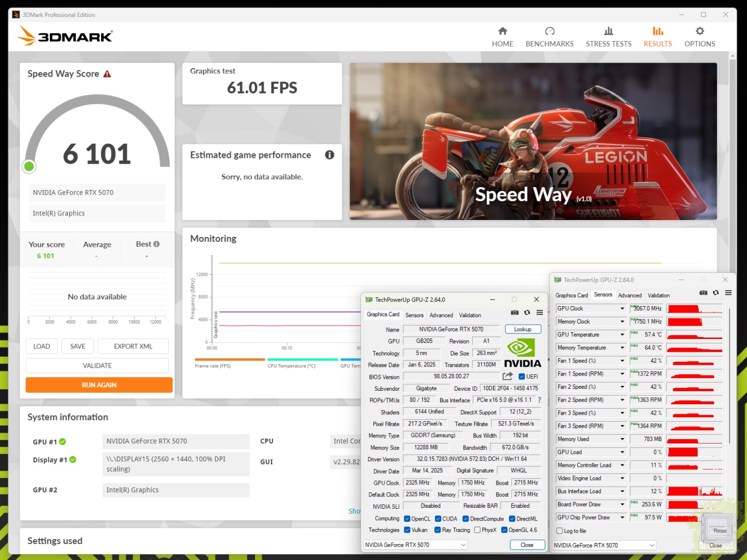747x560 pixels.
Task: Toggle the DirectCompute checkbox
Action: (x=466, y=519)
